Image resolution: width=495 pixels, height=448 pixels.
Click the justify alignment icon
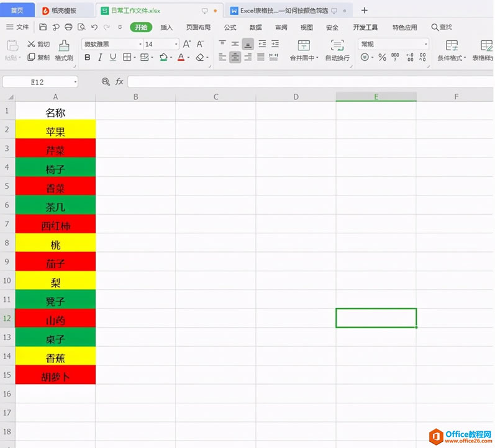(261, 57)
